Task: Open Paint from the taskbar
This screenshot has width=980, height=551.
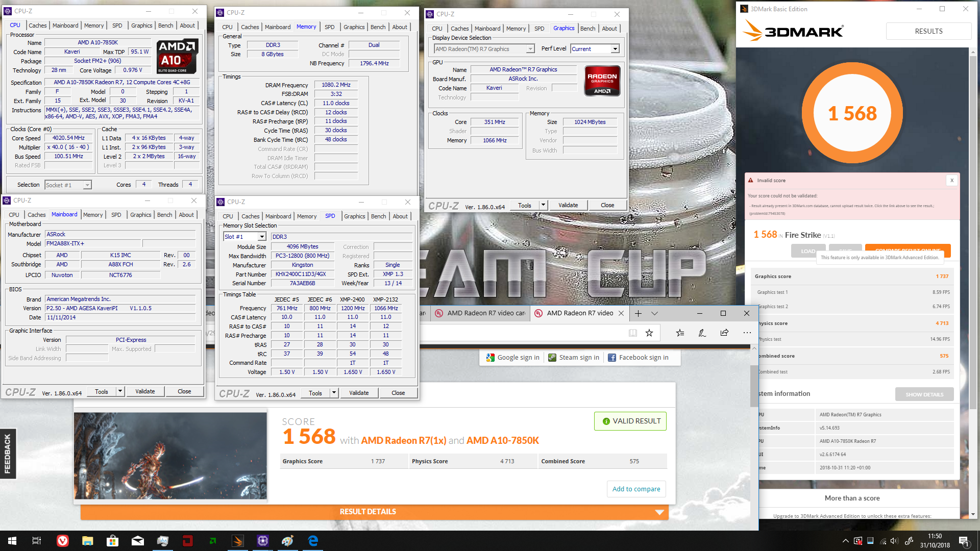Action: click(288, 541)
